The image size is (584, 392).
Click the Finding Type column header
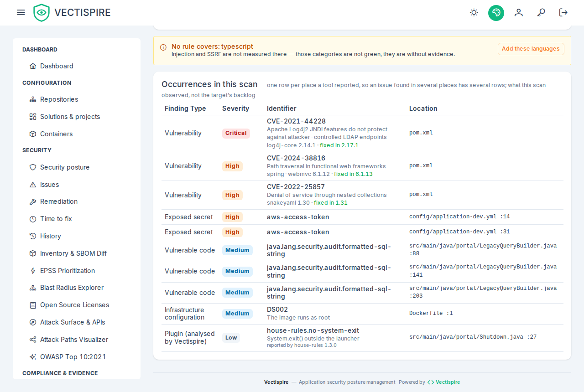(185, 108)
